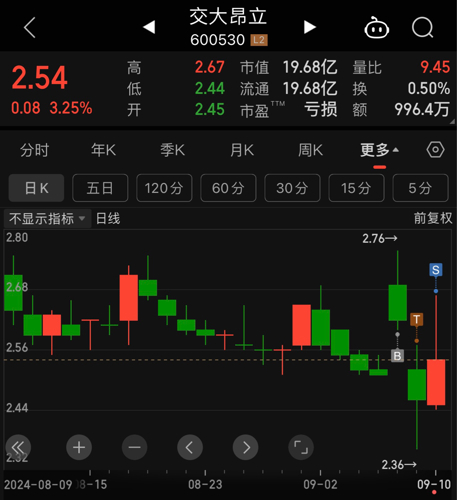Image resolution: width=457 pixels, height=500 pixels.
Task: Tap the gray B buy marker
Action: (397, 356)
